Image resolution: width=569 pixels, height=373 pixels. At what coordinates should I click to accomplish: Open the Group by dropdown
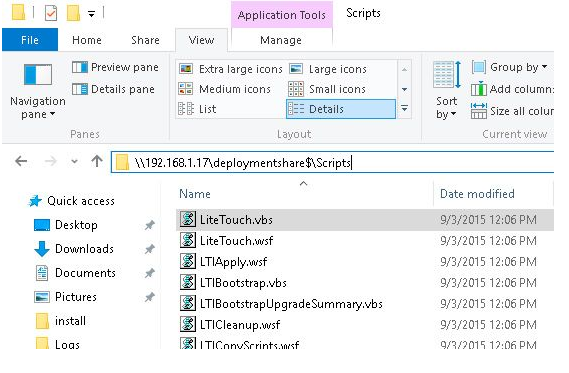pyautogui.click(x=509, y=67)
